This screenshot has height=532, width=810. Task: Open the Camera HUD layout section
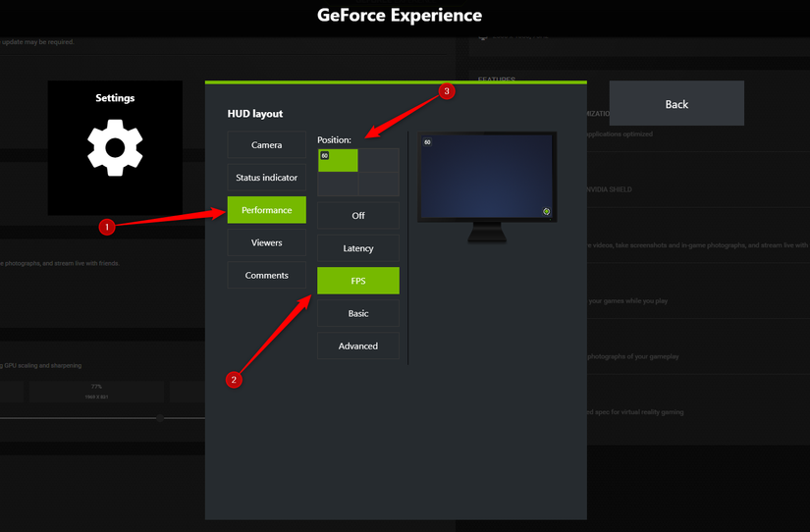tap(266, 145)
